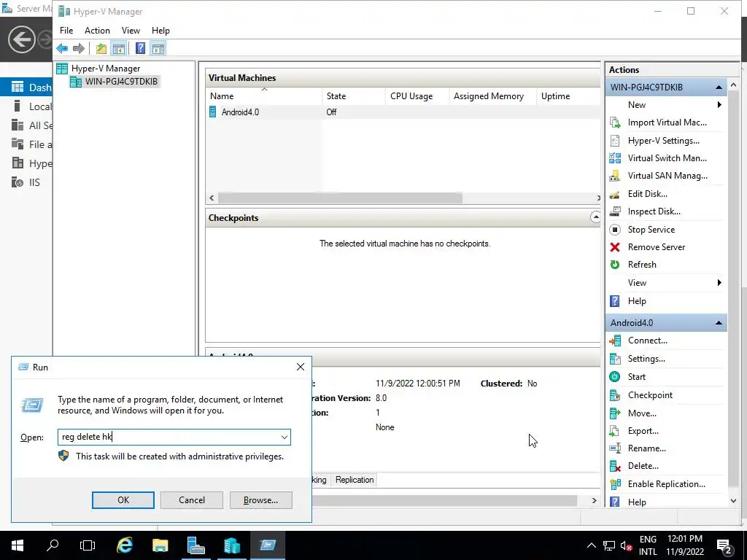Open the File menu
The image size is (747, 560).
click(66, 31)
